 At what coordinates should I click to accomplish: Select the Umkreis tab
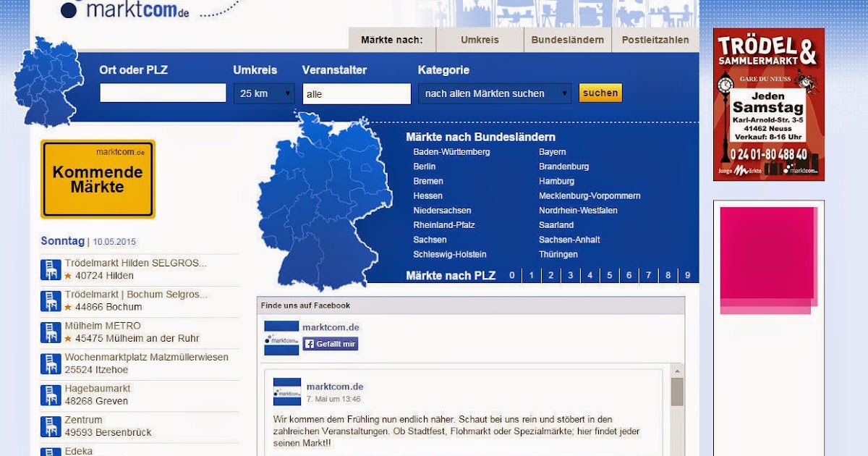480,40
